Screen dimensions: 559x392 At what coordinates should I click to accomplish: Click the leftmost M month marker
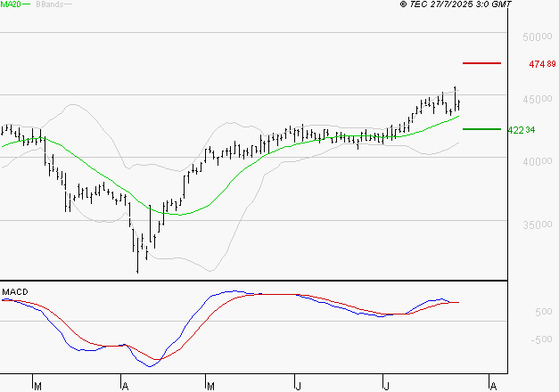pos(37,386)
